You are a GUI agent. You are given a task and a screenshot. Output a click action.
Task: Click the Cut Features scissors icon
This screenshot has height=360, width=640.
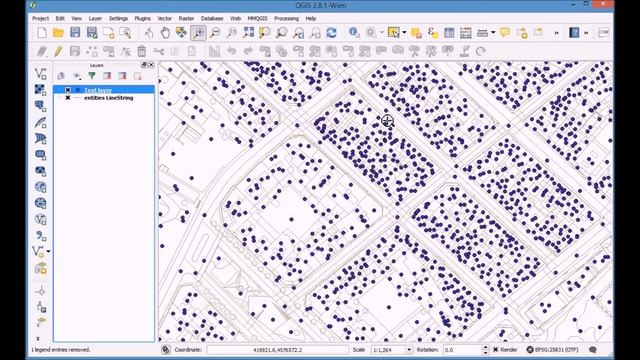click(158, 51)
